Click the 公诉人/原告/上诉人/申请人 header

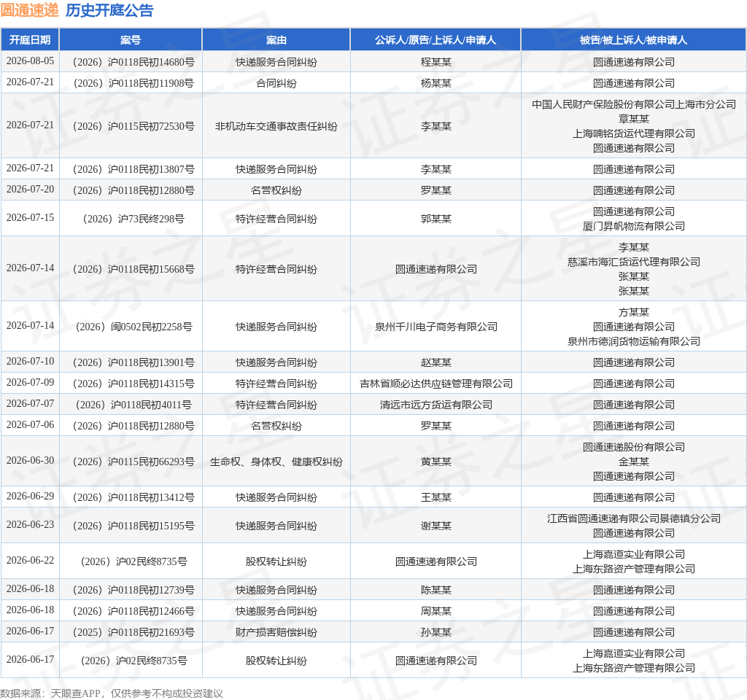pos(436,40)
